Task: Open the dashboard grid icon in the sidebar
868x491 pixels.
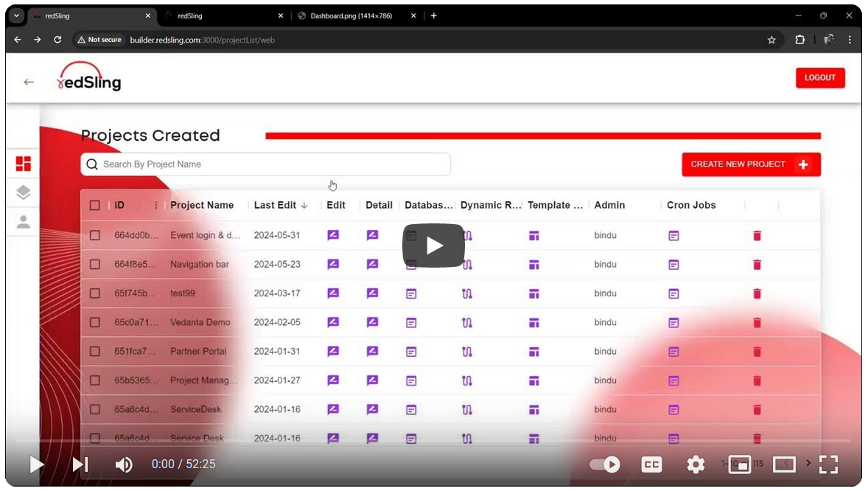Action: pos(24,164)
